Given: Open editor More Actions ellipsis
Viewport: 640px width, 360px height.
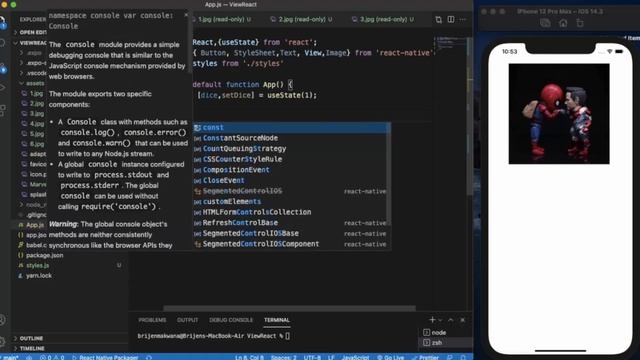Looking at the screenshot, I should click(x=462, y=20).
